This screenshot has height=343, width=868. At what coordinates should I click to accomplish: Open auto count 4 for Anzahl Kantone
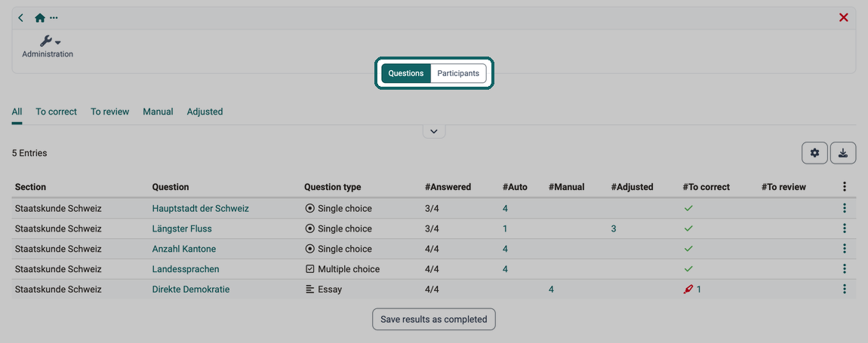click(x=506, y=249)
